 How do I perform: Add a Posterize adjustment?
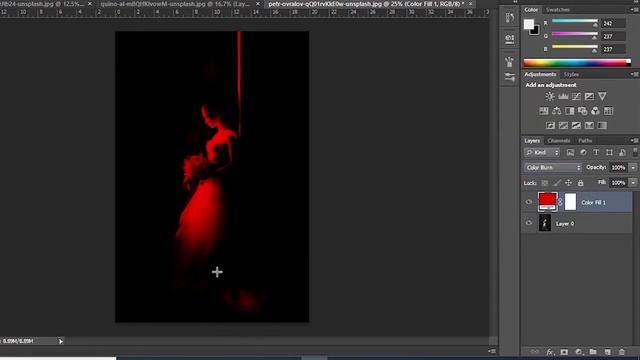point(563,125)
